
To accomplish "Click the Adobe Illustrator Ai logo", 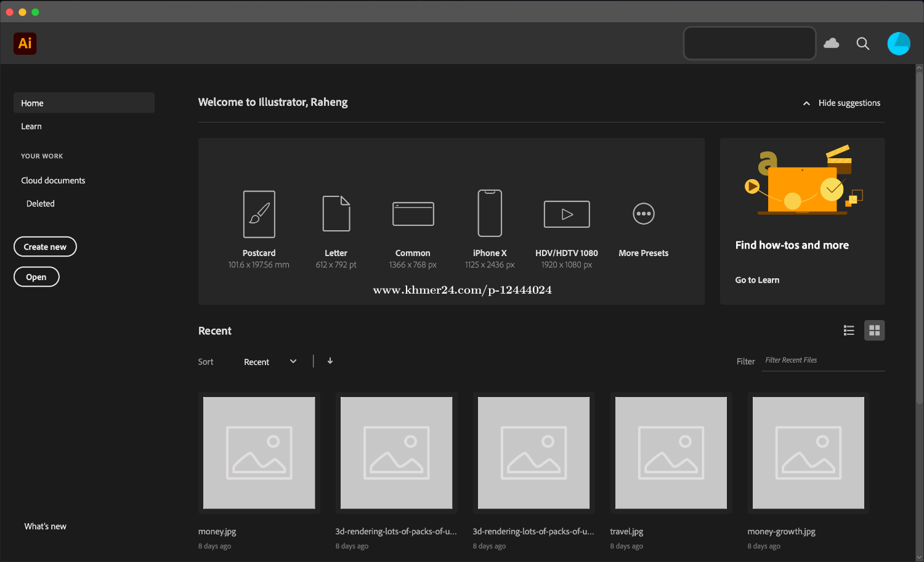I will tap(25, 44).
